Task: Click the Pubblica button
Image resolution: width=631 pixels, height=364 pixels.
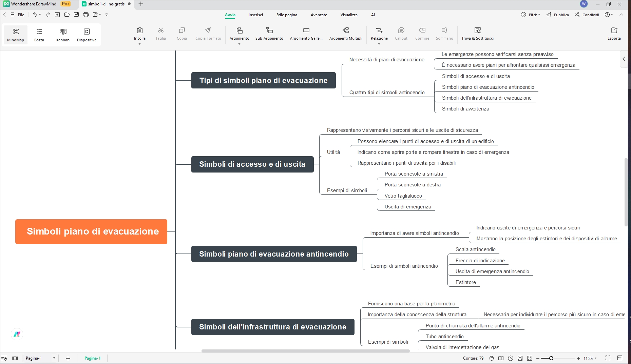Action: point(558,15)
